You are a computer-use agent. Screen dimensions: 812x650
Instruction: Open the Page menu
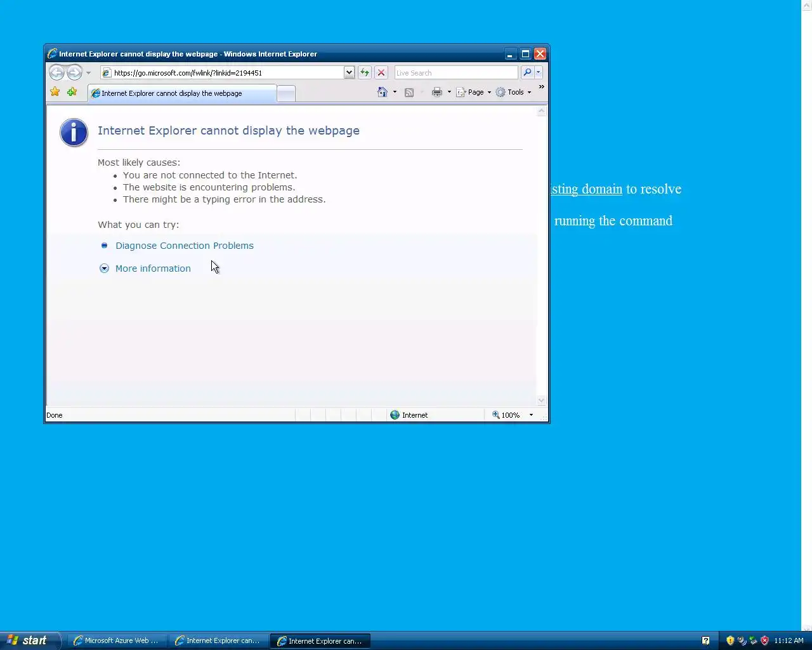point(474,92)
